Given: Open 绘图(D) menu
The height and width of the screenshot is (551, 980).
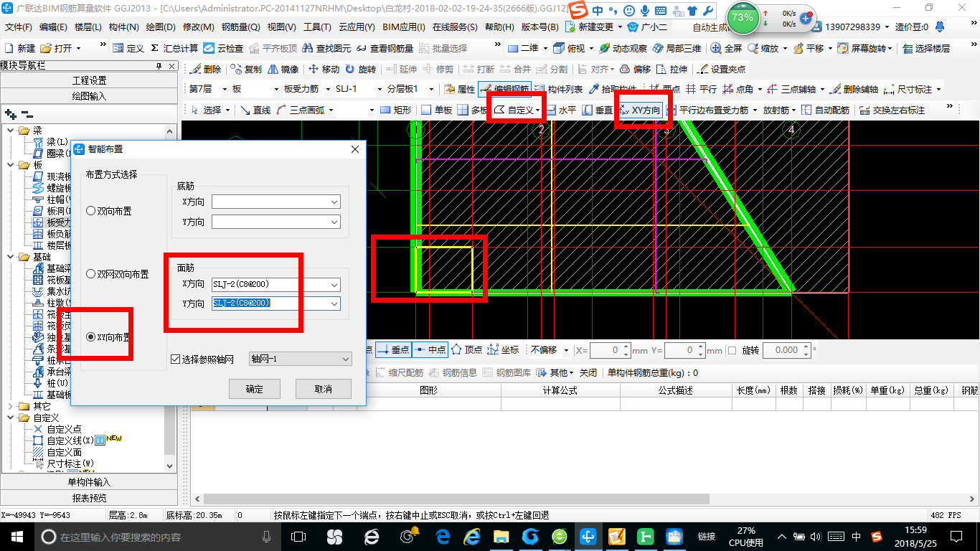Looking at the screenshot, I should 161,27.
